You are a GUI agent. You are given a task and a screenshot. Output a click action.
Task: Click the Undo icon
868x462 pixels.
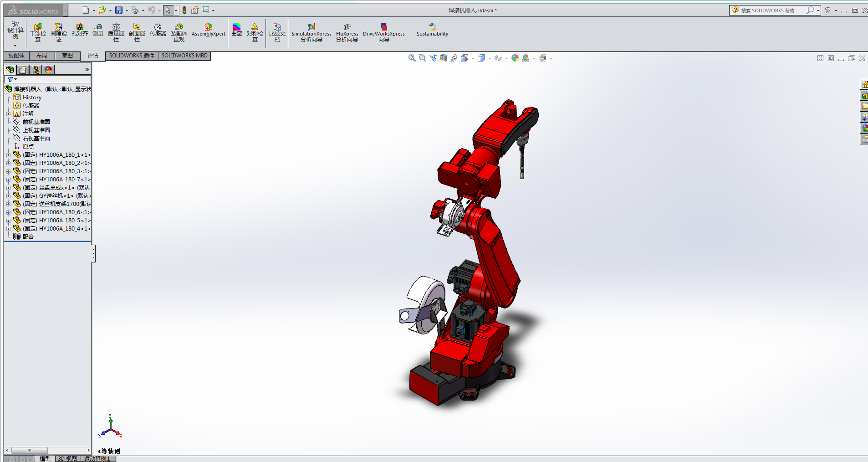pos(152,10)
